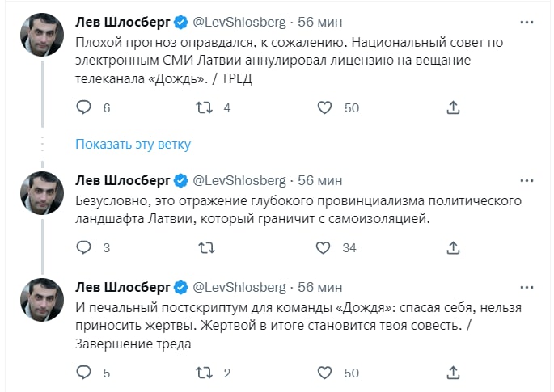Like the final postscript tweet
This screenshot has height=392, width=554.
tap(325, 372)
